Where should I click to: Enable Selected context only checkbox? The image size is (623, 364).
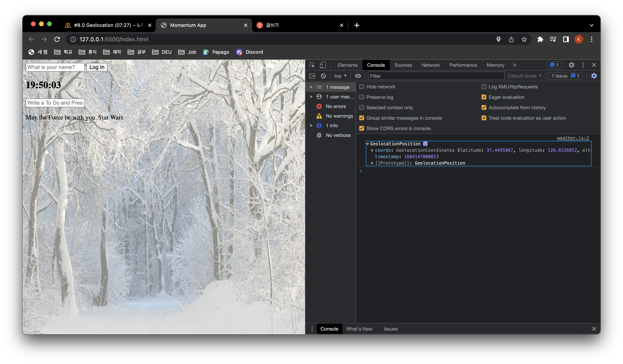pyautogui.click(x=362, y=107)
